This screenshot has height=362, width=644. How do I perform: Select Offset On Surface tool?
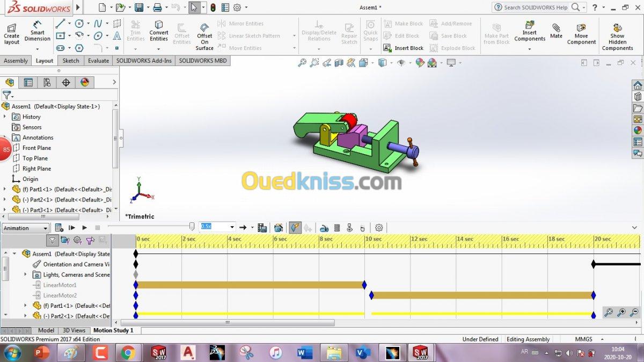click(204, 37)
